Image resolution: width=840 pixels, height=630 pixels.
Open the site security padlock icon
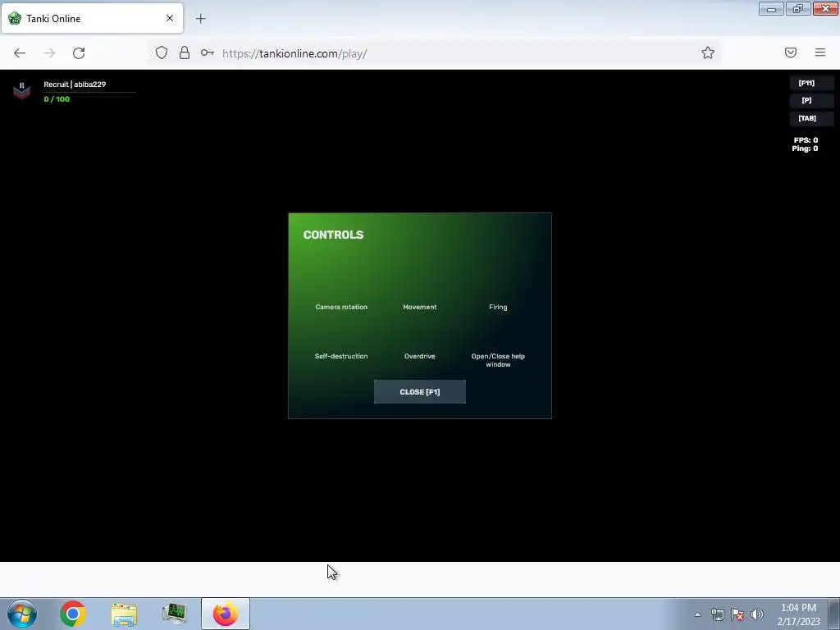tap(185, 52)
